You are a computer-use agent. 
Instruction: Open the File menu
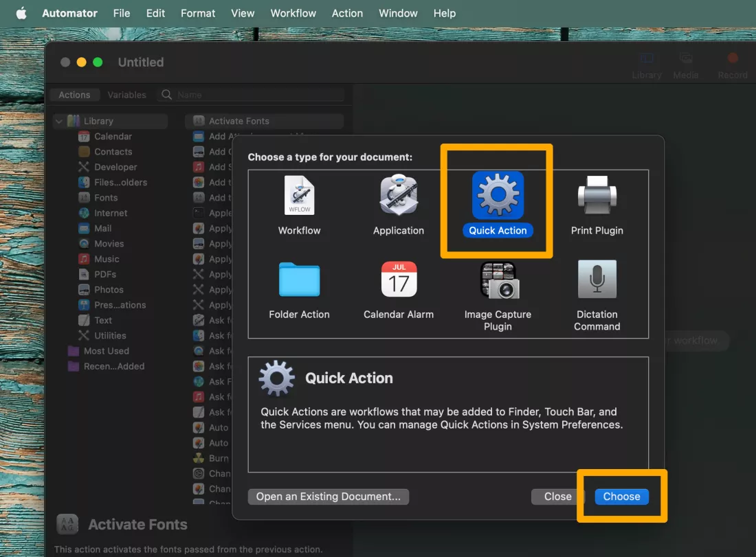click(122, 13)
